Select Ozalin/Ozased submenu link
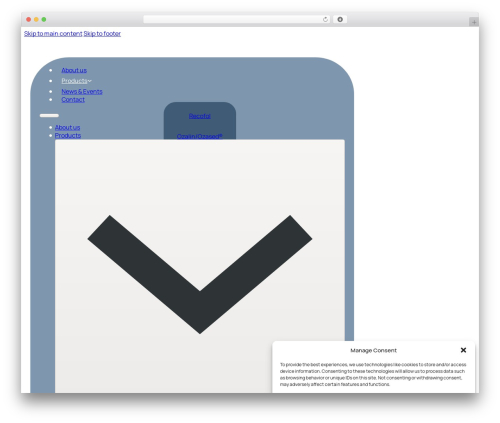The width and height of the screenshot is (500, 423). coord(199,136)
